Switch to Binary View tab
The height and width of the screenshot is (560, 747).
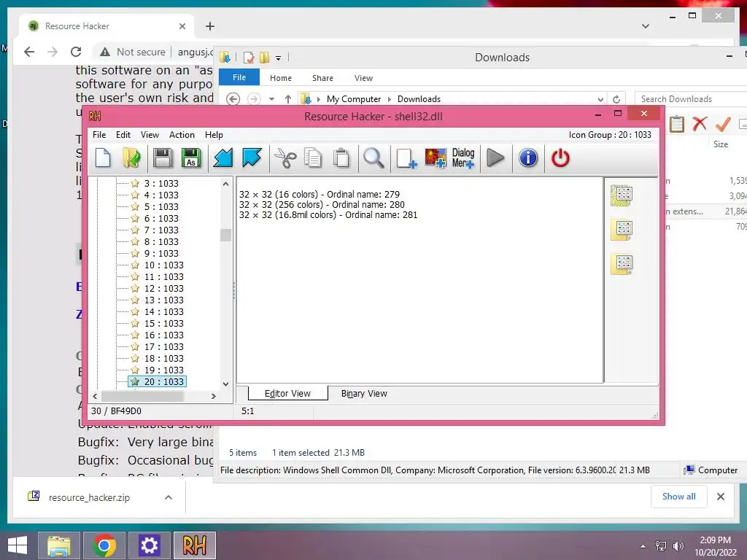(364, 393)
